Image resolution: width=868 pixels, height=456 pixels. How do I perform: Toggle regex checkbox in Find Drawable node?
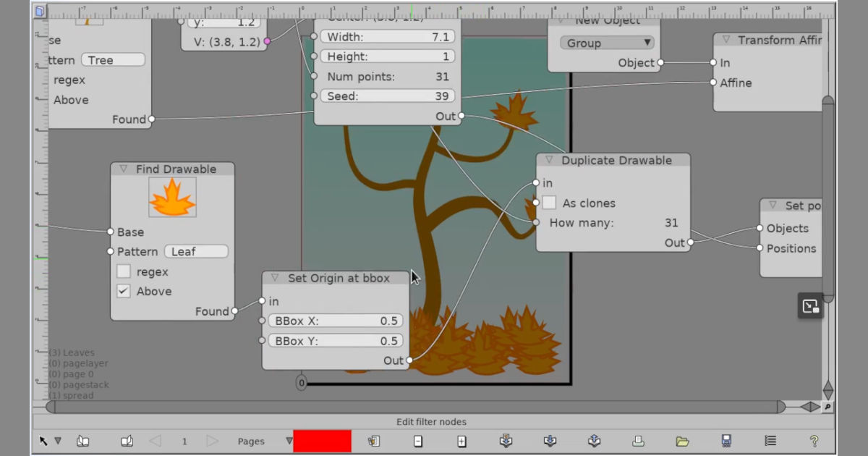tap(124, 271)
